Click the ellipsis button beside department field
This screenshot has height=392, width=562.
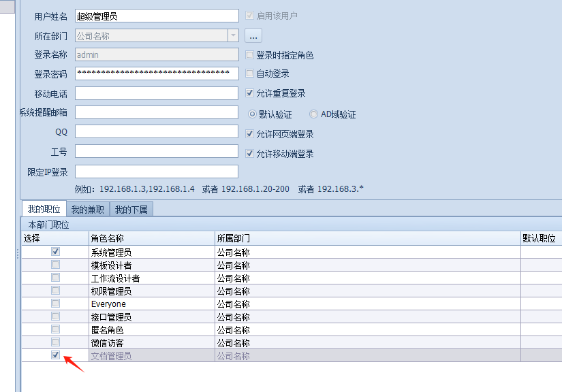pos(253,35)
